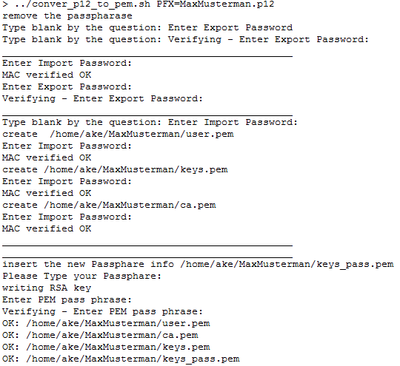Click the 'Type blank by the question: Enter Import Password:' line
This screenshot has height=366, width=400.
(150, 122)
